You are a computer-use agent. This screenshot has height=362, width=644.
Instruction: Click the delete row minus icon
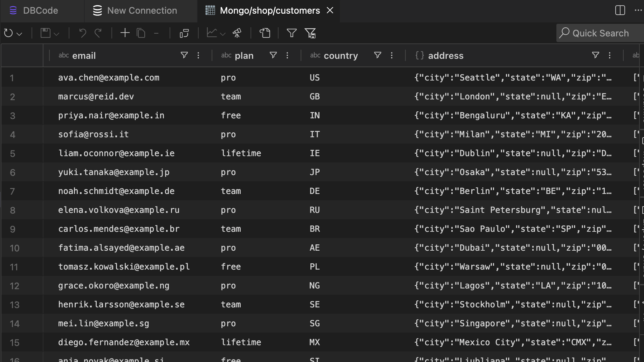(157, 33)
